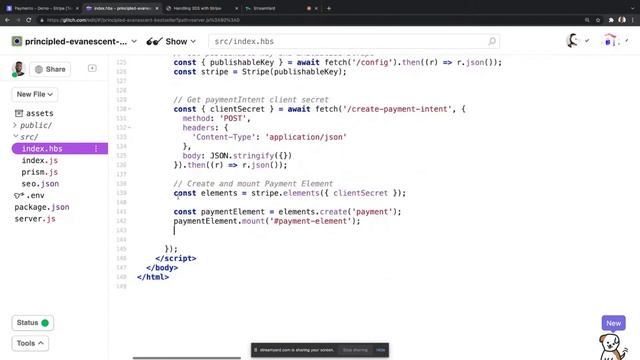
Task: Expand the public/ folder
Action: (33, 125)
